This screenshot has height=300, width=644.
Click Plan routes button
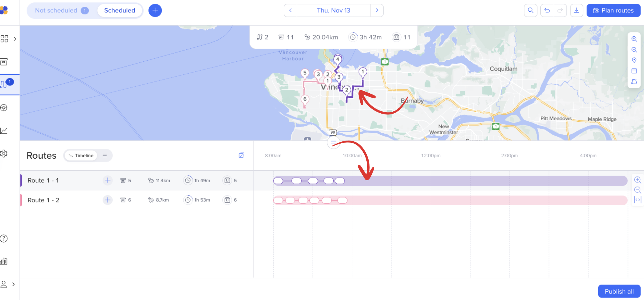(613, 11)
